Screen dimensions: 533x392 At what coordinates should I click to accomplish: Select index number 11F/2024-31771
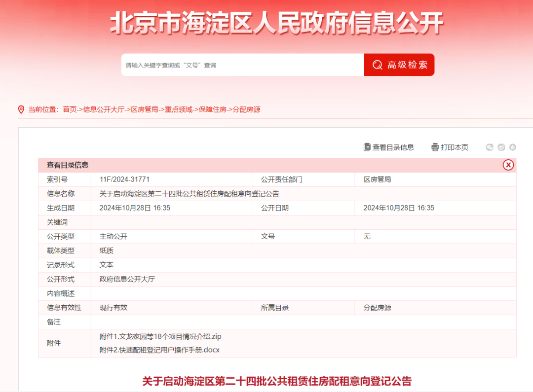click(x=124, y=179)
